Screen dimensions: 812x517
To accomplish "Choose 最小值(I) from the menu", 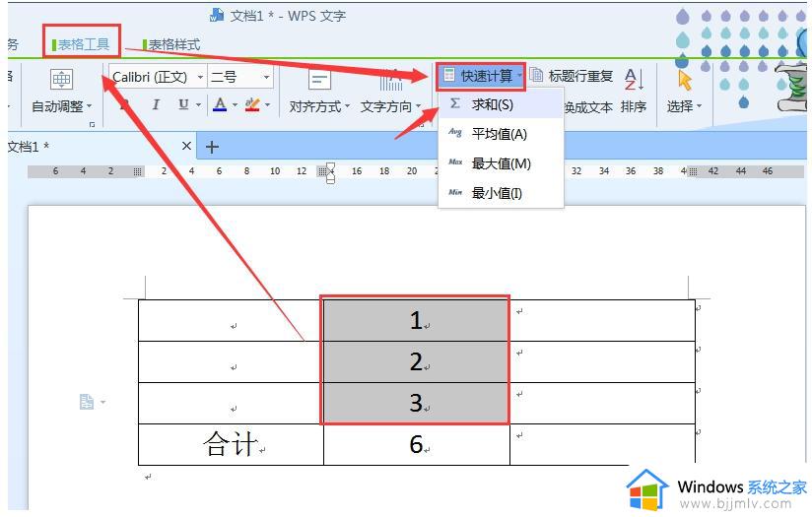I will pyautogui.click(x=501, y=193).
